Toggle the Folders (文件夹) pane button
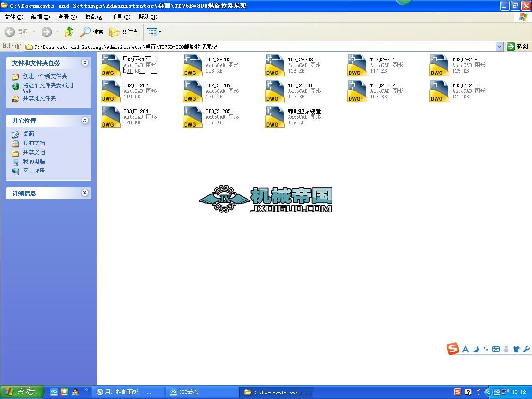 [124, 32]
